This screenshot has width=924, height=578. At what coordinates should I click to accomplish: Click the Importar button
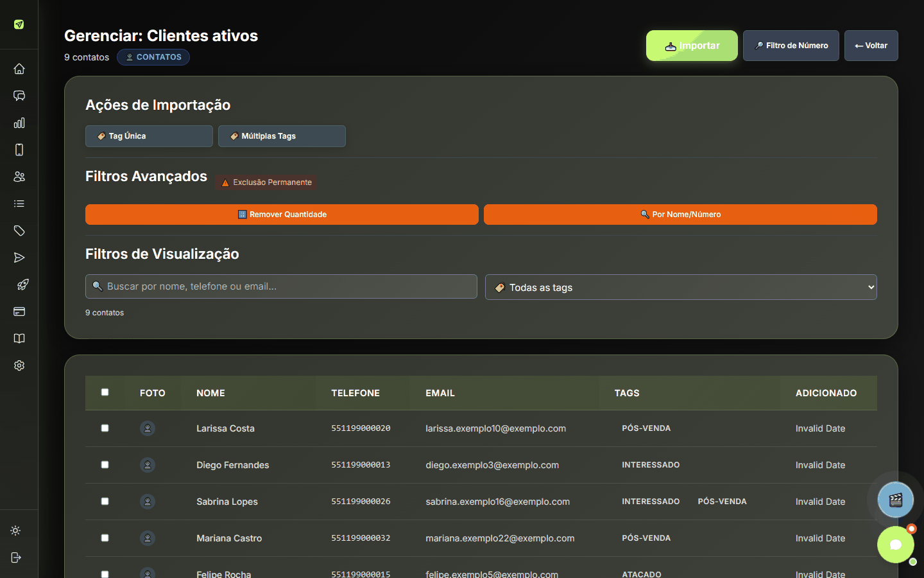692,46
